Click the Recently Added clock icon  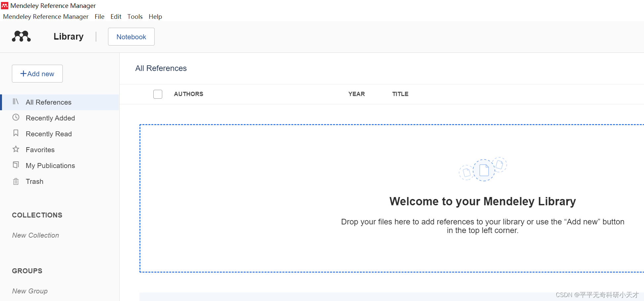pos(16,117)
